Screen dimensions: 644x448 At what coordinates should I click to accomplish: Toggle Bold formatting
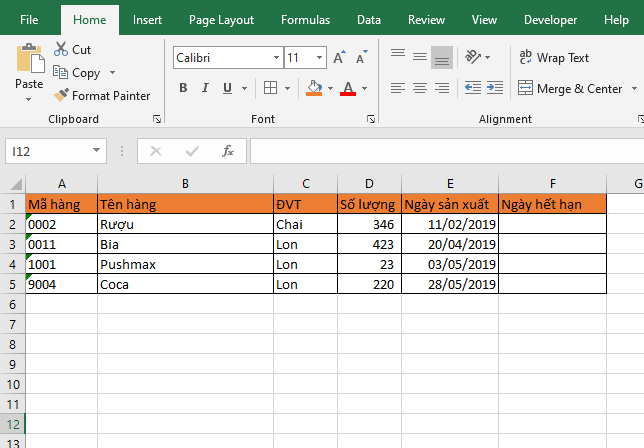(183, 88)
